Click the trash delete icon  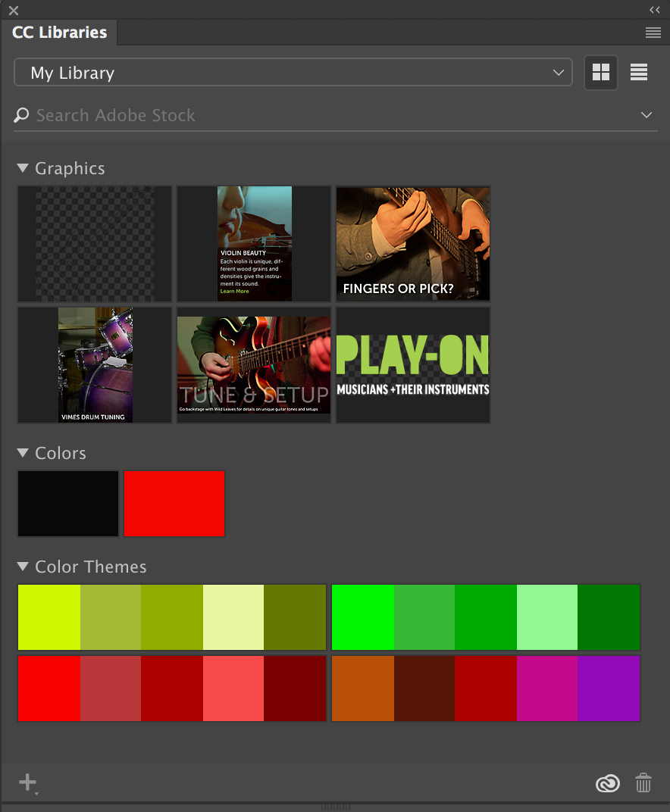(x=643, y=782)
